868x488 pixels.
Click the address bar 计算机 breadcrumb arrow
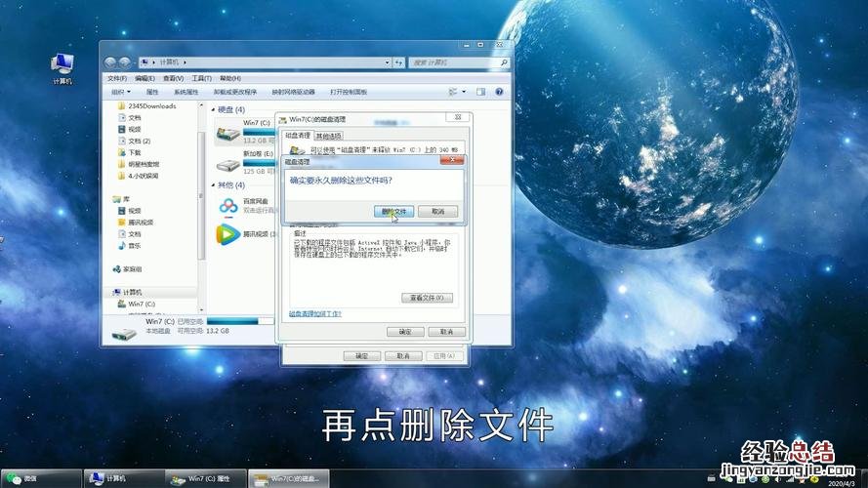tap(185, 62)
